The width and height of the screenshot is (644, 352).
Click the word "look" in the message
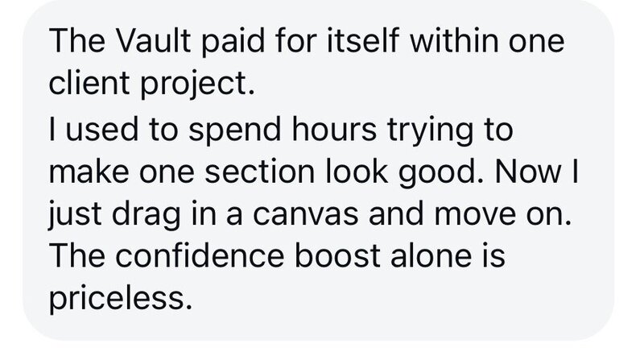357,172
